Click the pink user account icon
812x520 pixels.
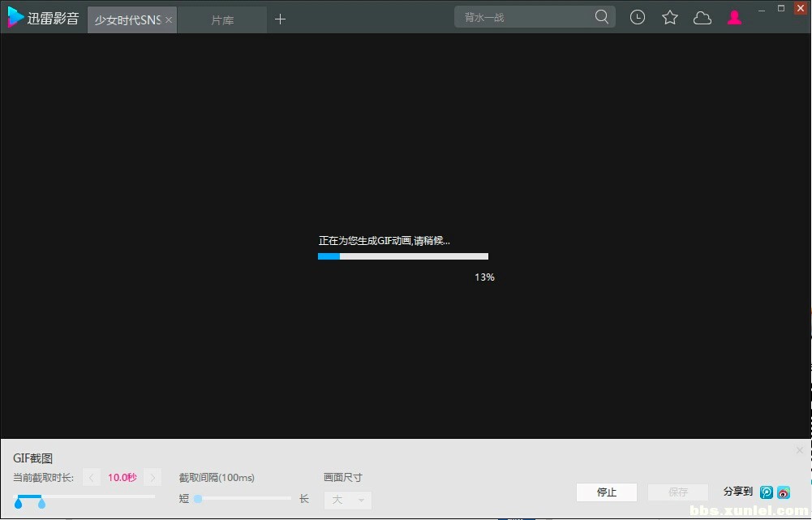pos(734,18)
